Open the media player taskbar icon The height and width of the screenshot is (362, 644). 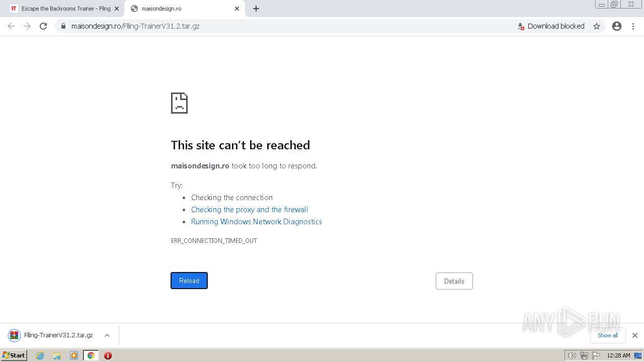pos(74,355)
